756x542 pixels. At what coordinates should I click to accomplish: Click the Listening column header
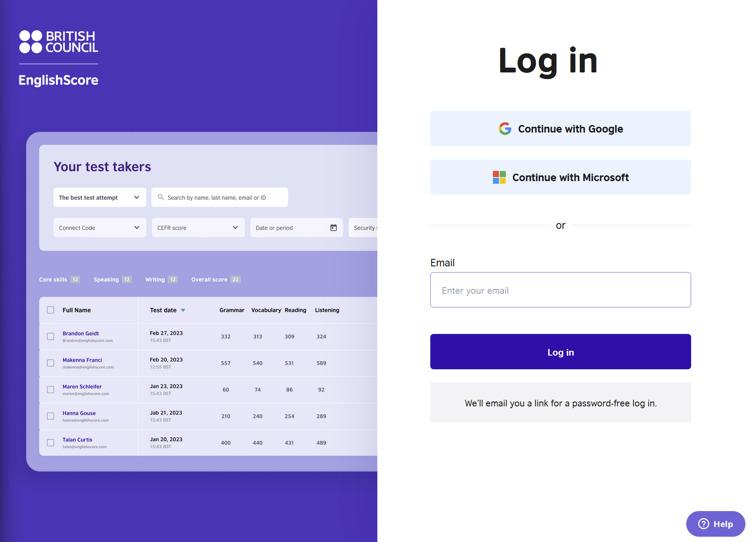point(327,310)
